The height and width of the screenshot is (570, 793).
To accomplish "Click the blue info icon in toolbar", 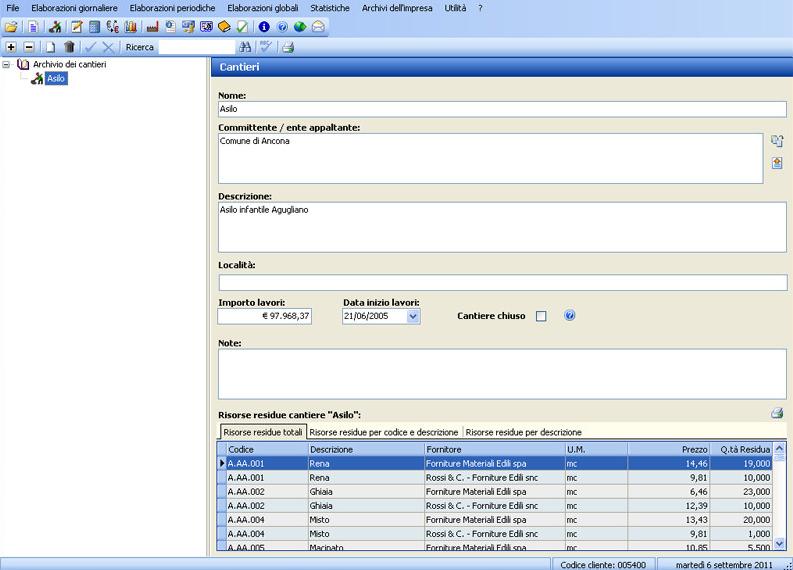I will 264,26.
